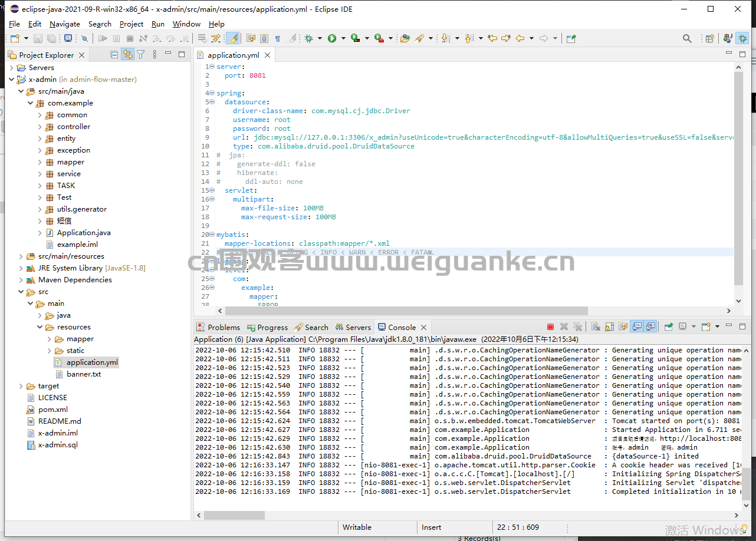
Task: Switch to the Problems tab
Action: click(219, 327)
